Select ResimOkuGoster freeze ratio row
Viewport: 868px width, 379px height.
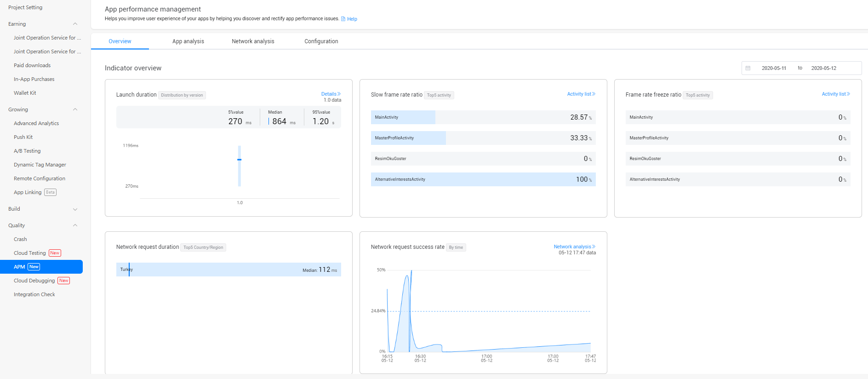click(x=738, y=159)
